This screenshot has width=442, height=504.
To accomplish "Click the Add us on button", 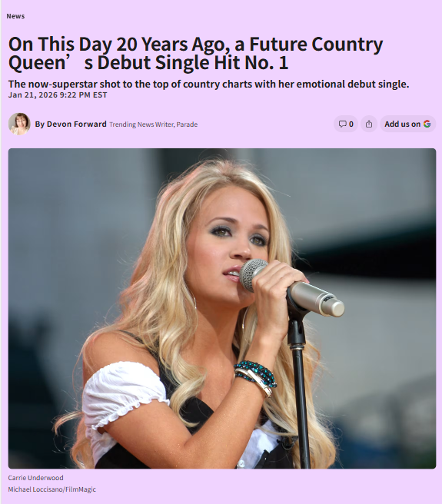I will (407, 124).
